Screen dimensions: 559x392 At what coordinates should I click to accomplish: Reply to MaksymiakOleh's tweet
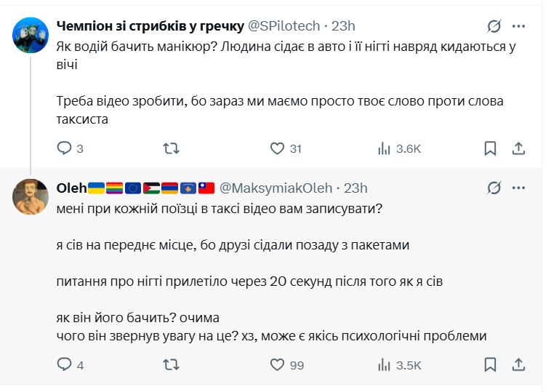point(64,364)
